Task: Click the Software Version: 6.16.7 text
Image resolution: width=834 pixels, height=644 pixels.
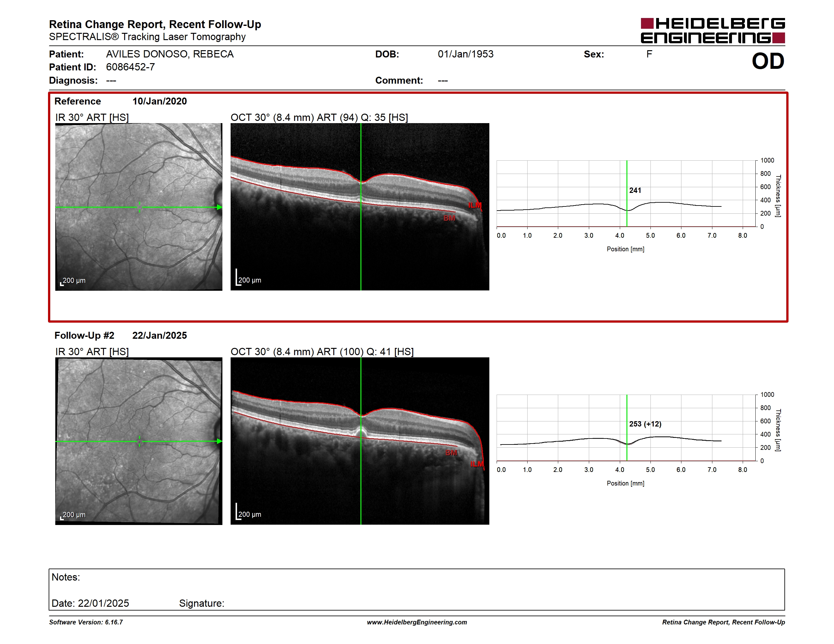Action: (86, 622)
